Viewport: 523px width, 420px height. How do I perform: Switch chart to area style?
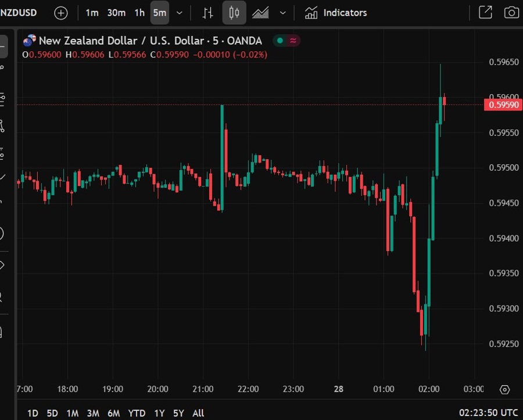pos(261,12)
